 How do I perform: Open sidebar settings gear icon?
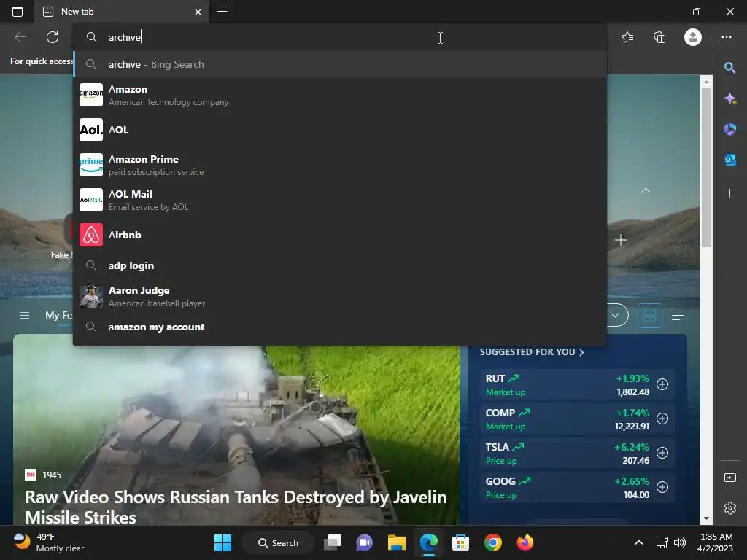pyautogui.click(x=729, y=508)
